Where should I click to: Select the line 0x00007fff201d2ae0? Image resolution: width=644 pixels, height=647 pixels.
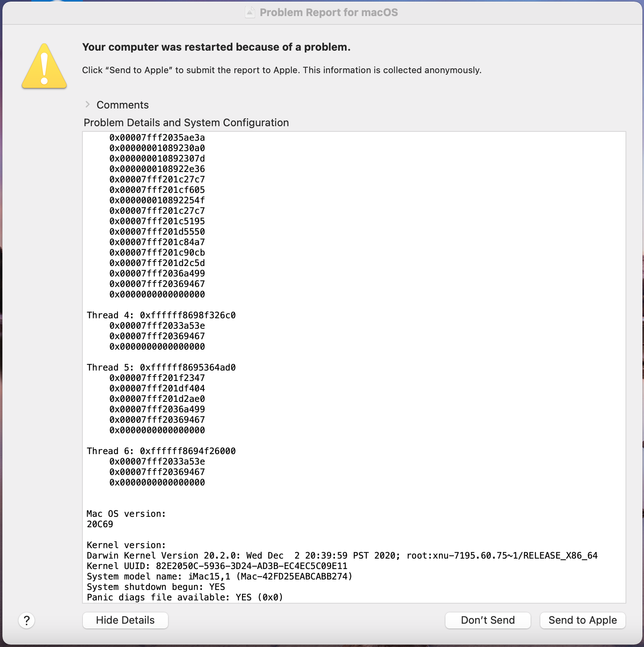click(x=157, y=399)
